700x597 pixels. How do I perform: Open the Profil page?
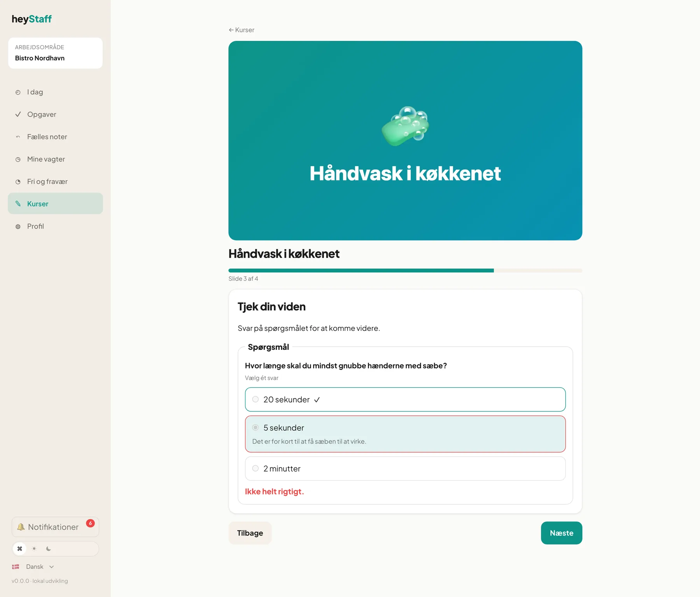point(55,227)
